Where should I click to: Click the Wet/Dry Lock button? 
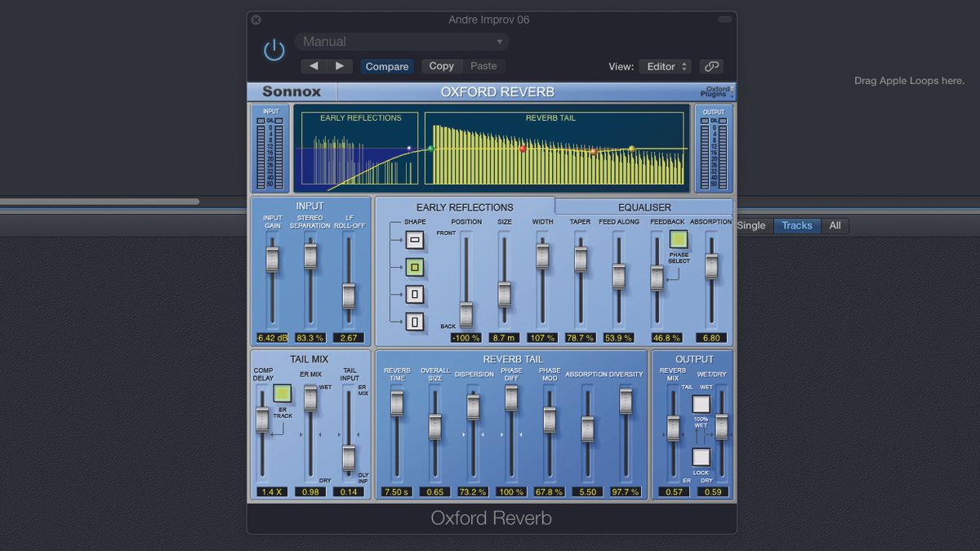pyautogui.click(x=701, y=458)
